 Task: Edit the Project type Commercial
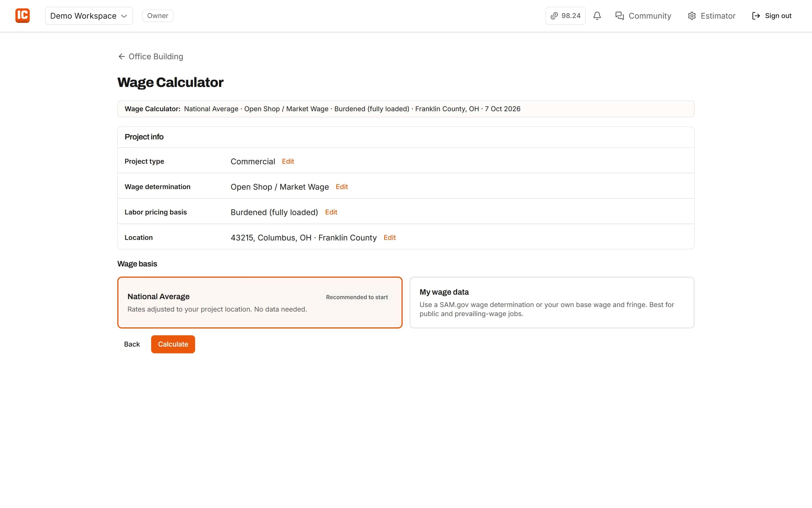click(x=288, y=161)
